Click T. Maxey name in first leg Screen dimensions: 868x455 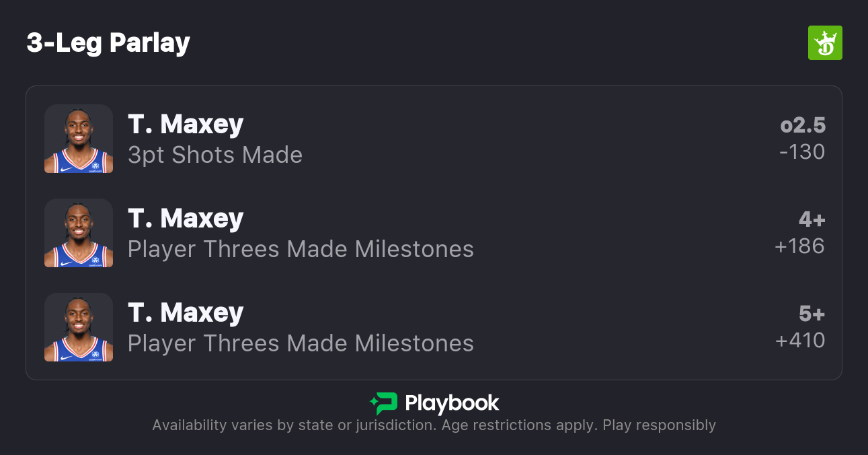click(x=186, y=125)
